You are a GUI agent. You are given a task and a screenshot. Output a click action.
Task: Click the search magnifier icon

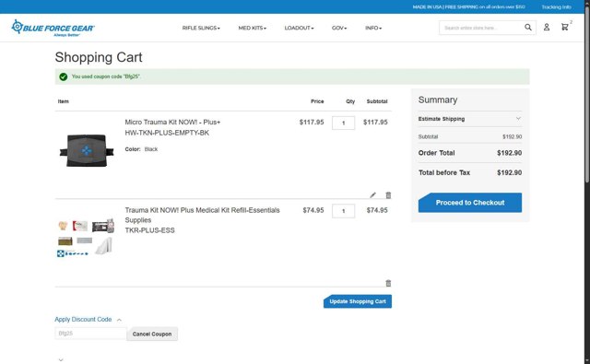click(528, 28)
